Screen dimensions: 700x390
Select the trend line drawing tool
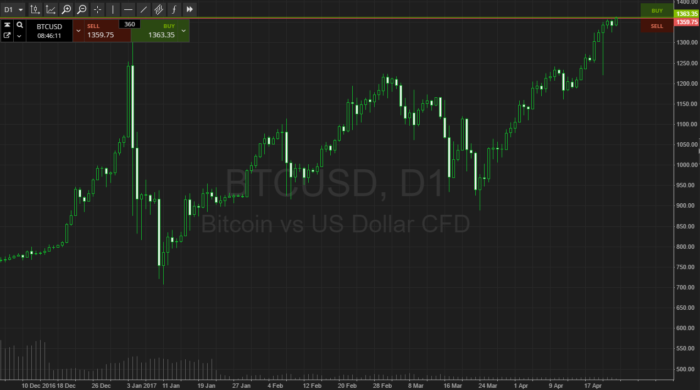tap(143, 9)
